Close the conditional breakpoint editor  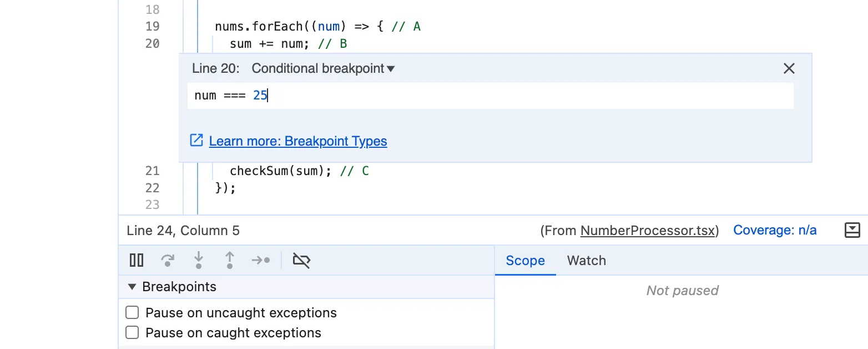point(789,68)
